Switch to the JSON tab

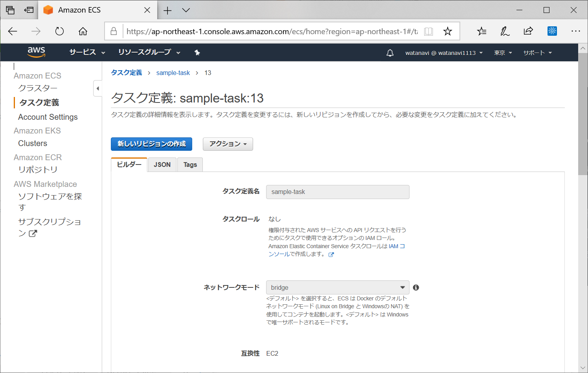[x=162, y=165]
